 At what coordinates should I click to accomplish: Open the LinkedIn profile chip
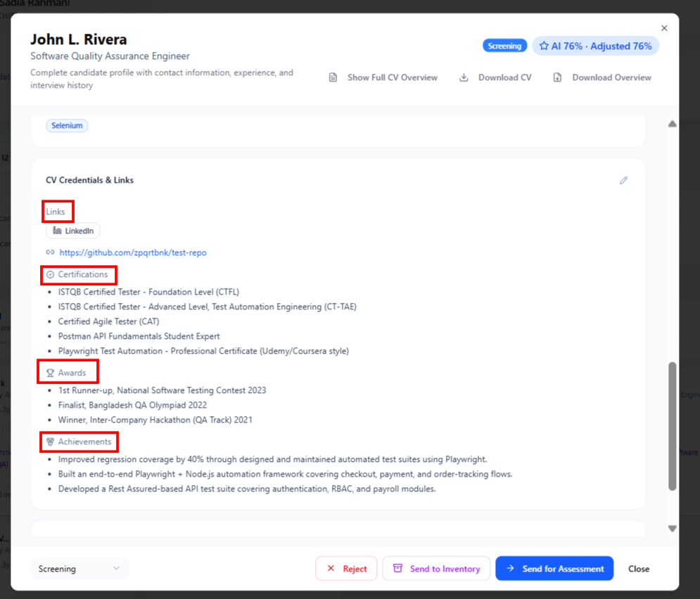[x=72, y=231]
